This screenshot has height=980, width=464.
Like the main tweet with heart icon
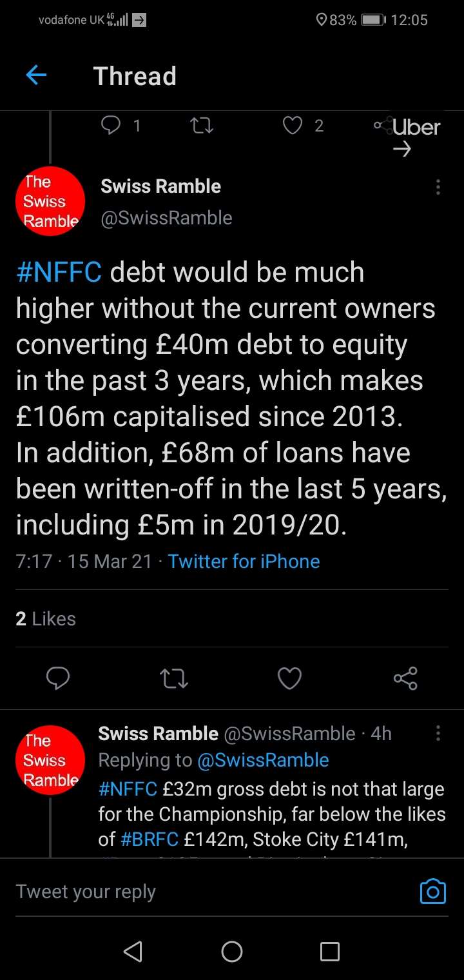click(289, 678)
